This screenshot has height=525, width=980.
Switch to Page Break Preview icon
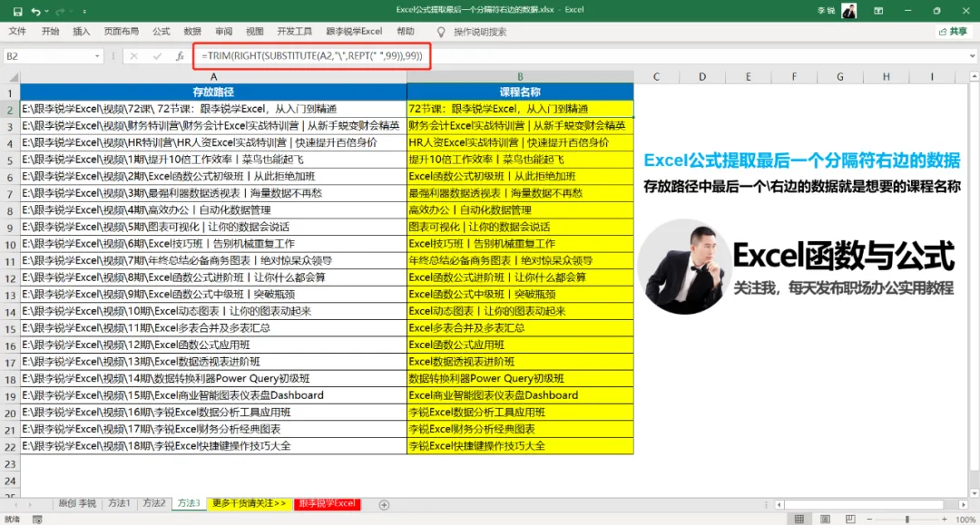[x=850, y=520]
